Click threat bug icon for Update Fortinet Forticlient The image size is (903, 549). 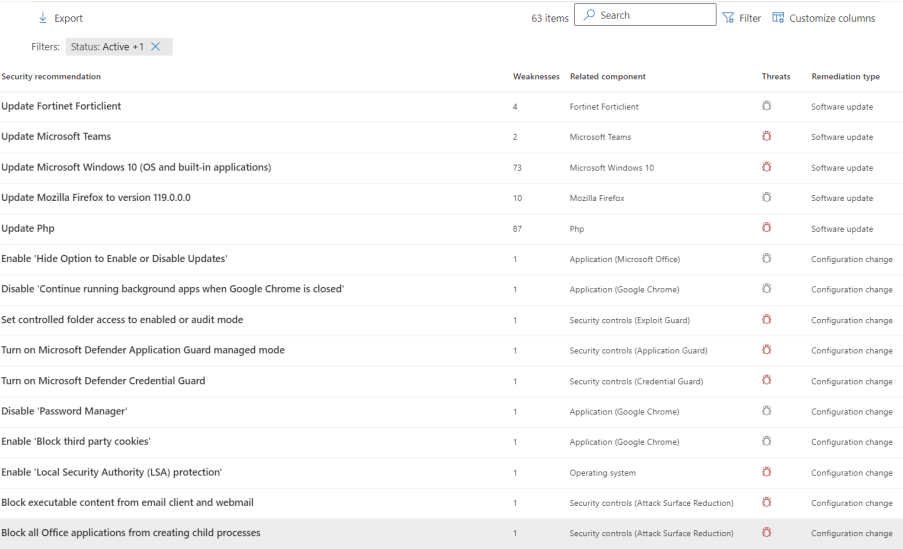tap(767, 106)
